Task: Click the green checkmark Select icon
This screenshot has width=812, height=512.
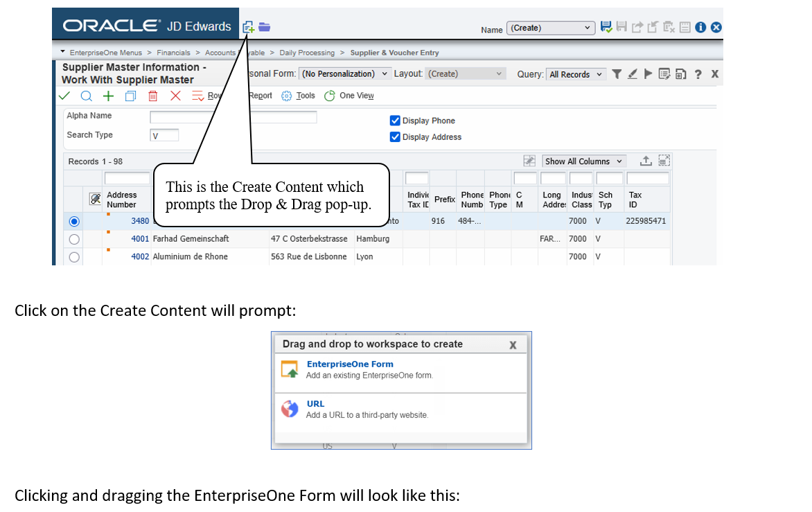Action: [x=64, y=96]
